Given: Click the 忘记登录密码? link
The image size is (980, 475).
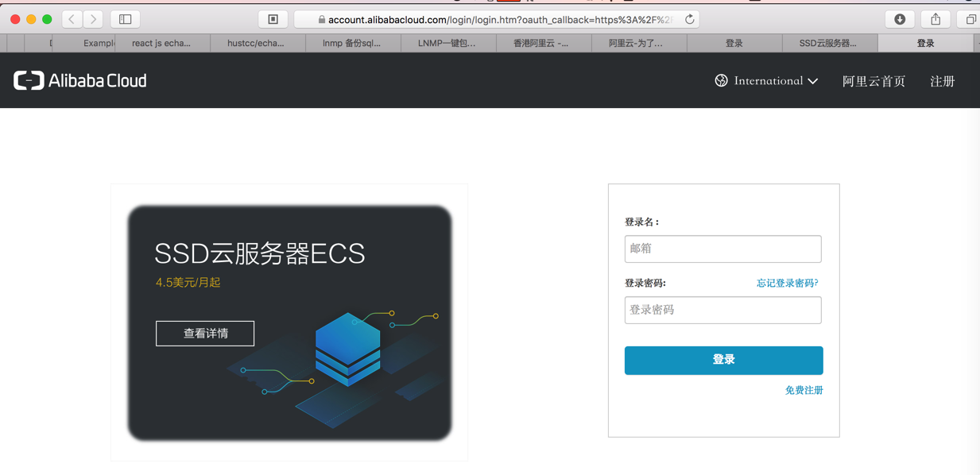Looking at the screenshot, I should tap(788, 283).
